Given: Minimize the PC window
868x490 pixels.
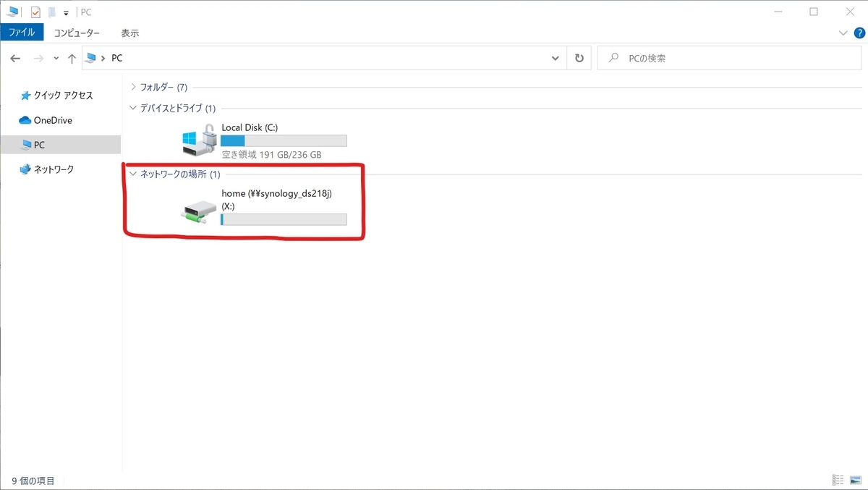Looking at the screenshot, I should coord(780,12).
